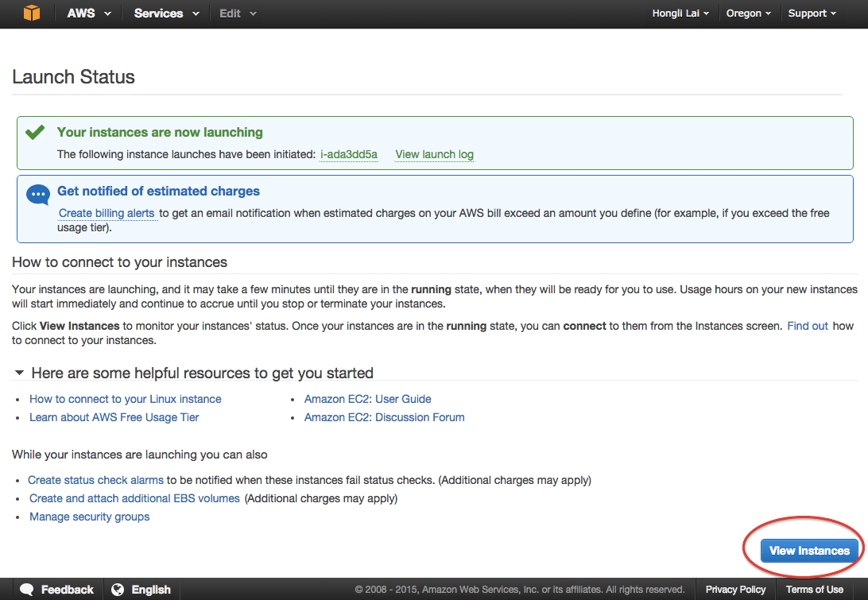Open Amazon EC2: Discussion Forum link
Screen dimensions: 868x600
point(384,417)
